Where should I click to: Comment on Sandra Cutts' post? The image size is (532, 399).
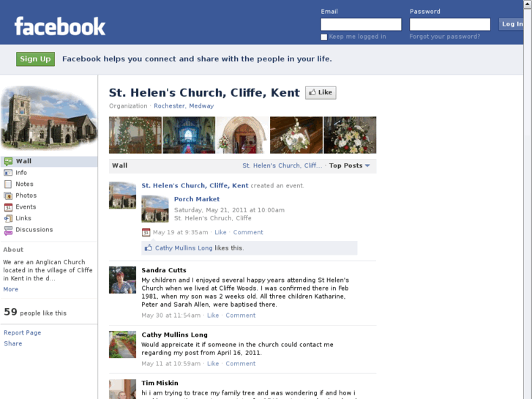click(241, 316)
